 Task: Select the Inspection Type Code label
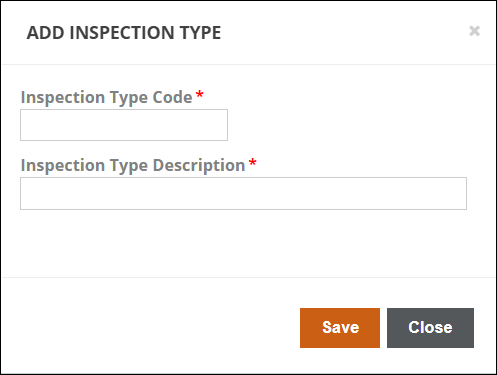pyautogui.click(x=107, y=98)
